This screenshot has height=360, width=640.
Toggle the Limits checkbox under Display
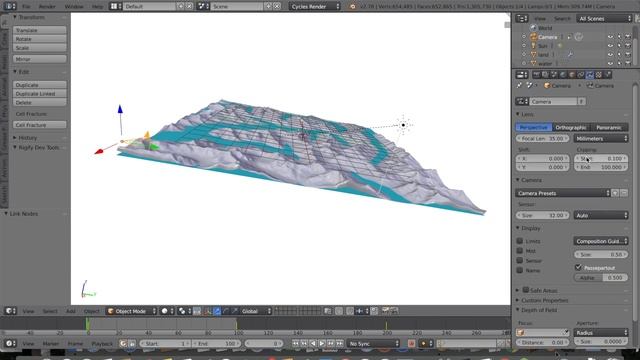pyautogui.click(x=520, y=241)
